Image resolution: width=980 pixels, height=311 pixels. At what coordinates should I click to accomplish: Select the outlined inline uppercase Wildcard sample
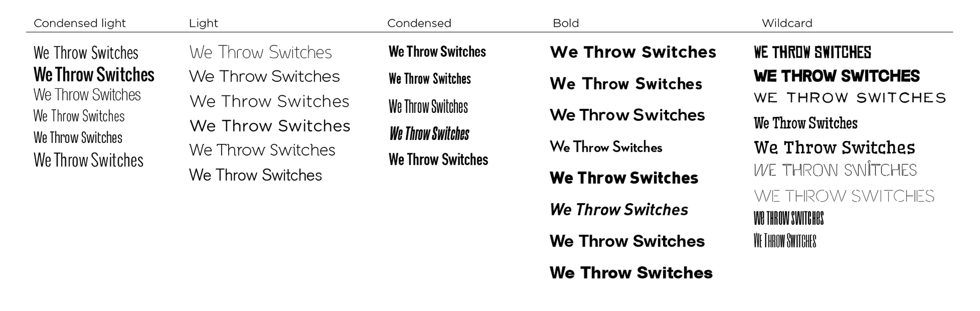(835, 170)
